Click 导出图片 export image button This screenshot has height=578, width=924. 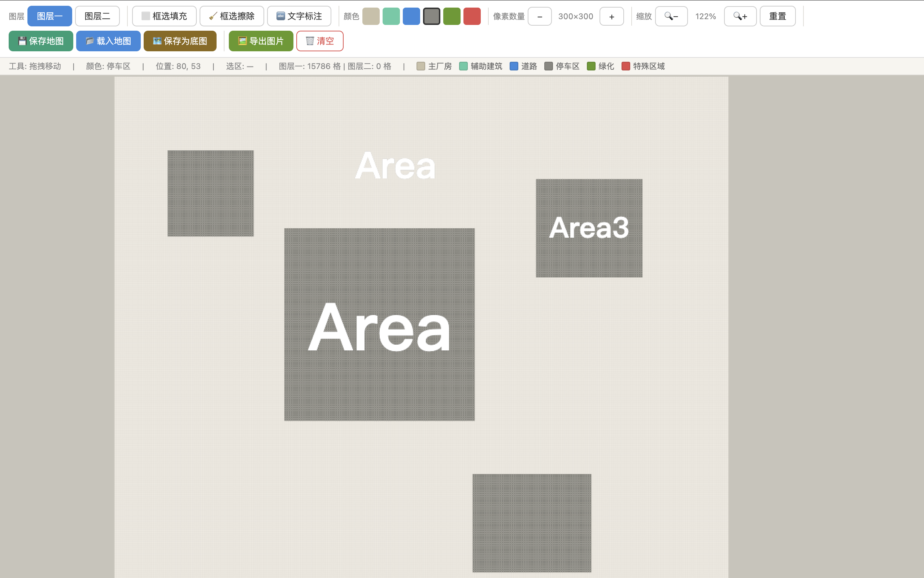coord(261,41)
